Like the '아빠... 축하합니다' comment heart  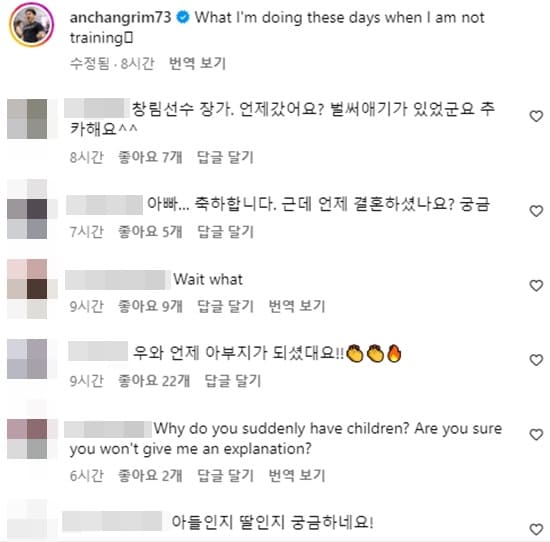tap(536, 211)
